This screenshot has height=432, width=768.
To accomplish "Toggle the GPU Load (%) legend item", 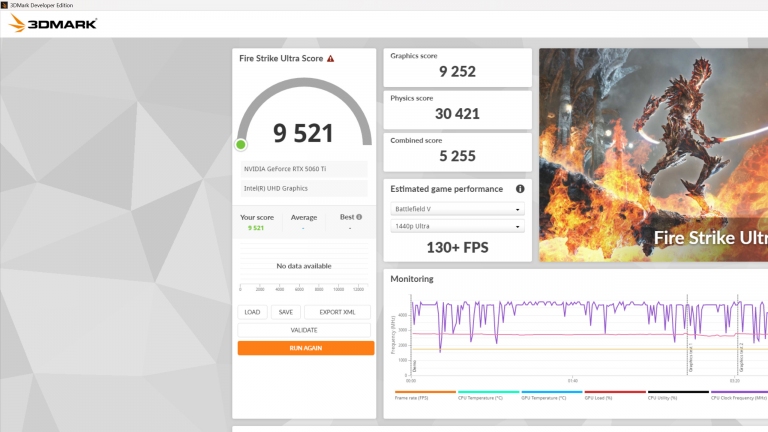I will pos(615,395).
